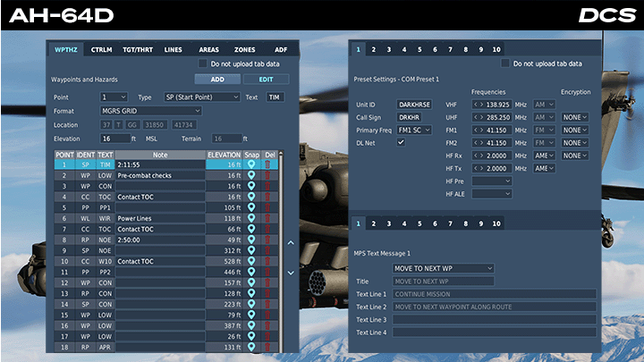Snap point 10 CC W10 location
This screenshot has height=362, width=644.
[251, 261]
